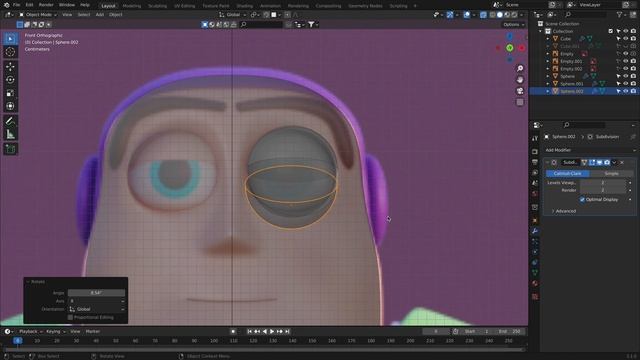Click the Blender logo icon
Image resolution: width=640 pixels, height=360 pixels.
pyautogui.click(x=6, y=5)
